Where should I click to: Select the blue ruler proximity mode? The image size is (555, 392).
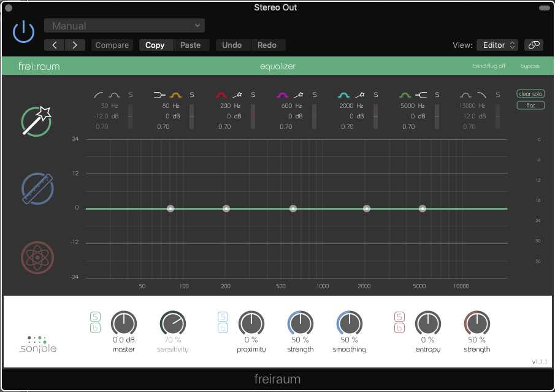37,188
